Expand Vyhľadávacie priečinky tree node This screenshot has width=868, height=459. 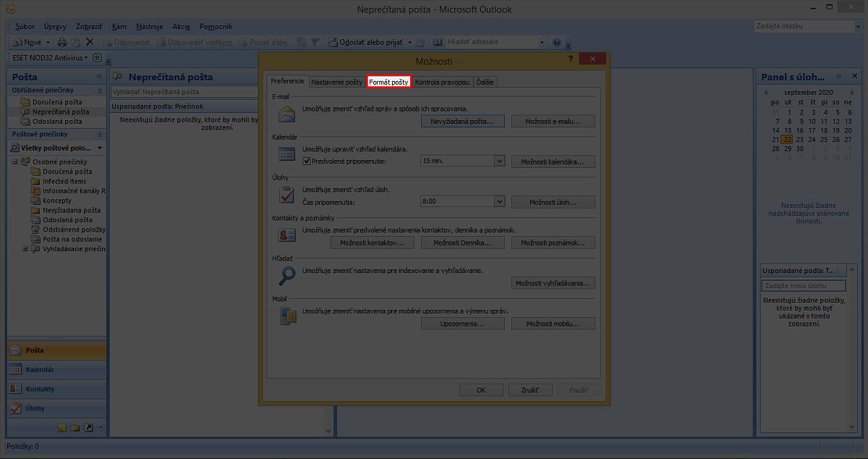coord(25,249)
